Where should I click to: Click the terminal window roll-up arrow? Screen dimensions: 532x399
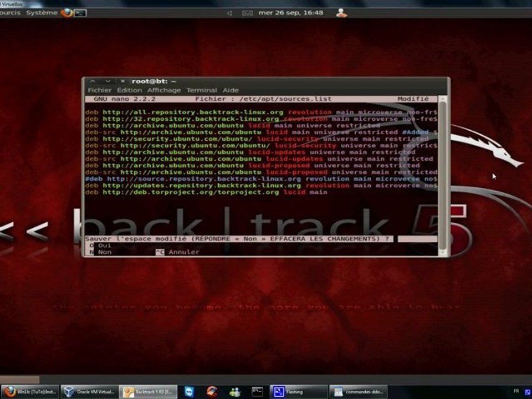click(93, 81)
